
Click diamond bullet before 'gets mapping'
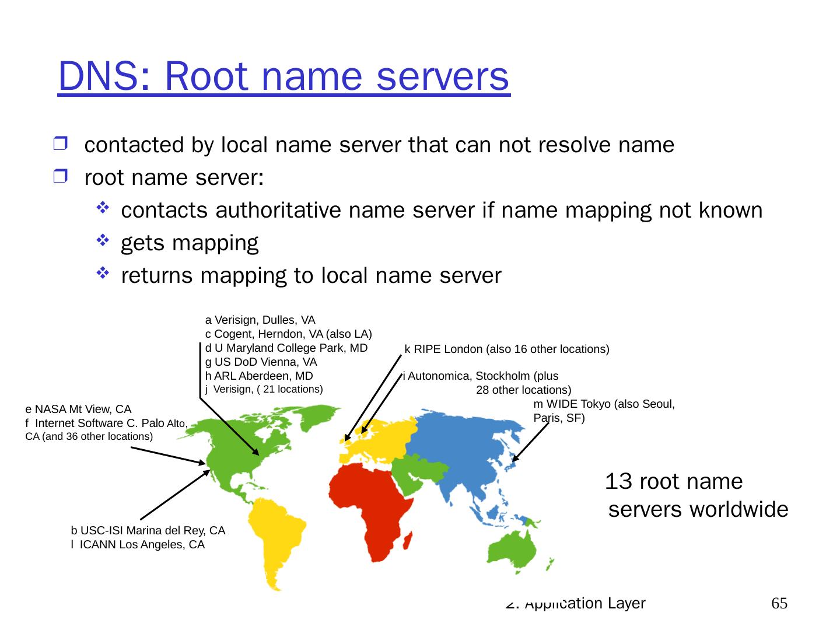pyautogui.click(x=101, y=242)
